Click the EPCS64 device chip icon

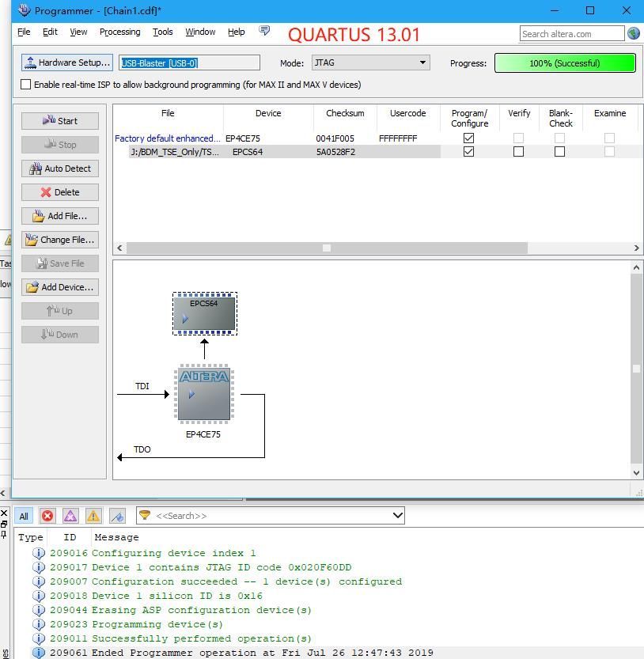[x=204, y=313]
